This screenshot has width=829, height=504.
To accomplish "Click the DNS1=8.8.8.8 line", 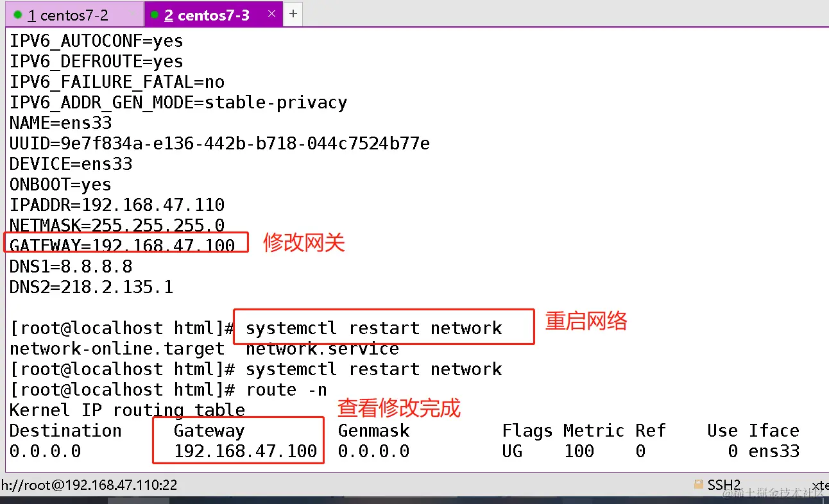I will click(x=71, y=266).
